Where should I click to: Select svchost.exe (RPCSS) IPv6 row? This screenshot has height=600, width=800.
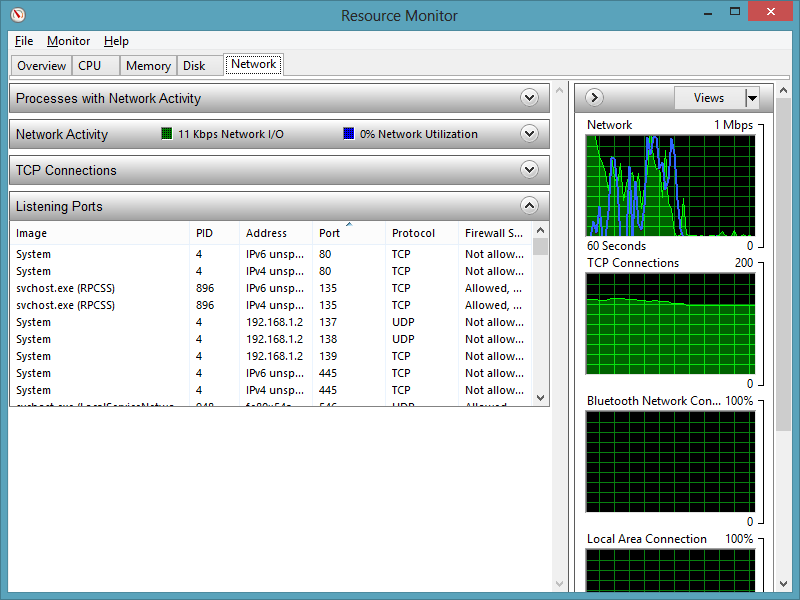pyautogui.click(x=100, y=288)
